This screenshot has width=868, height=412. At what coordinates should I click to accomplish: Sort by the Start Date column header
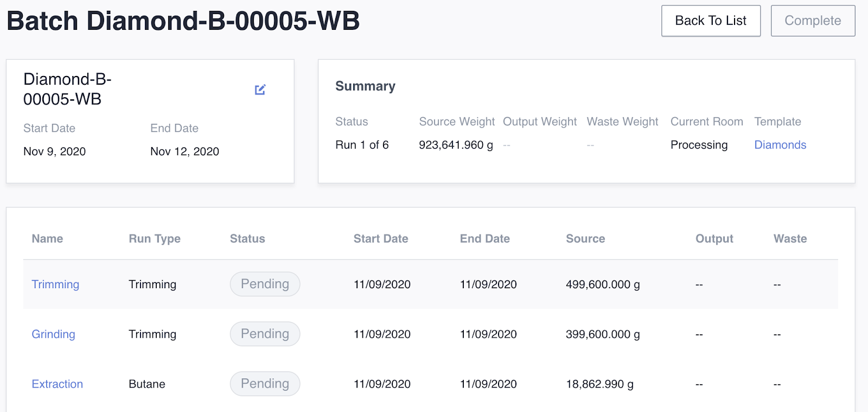[x=381, y=239]
